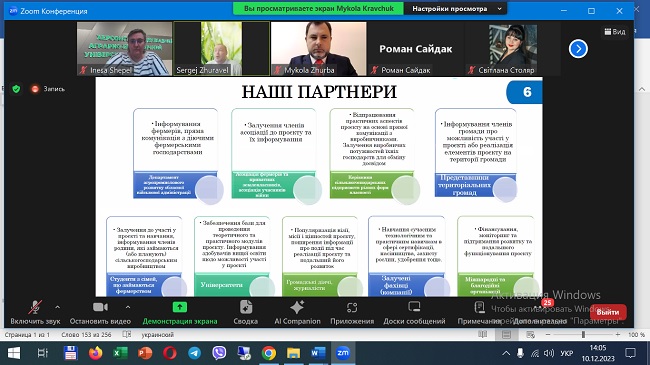Click the red Выйти leave button
This screenshot has height=365, width=650.
[x=608, y=312]
